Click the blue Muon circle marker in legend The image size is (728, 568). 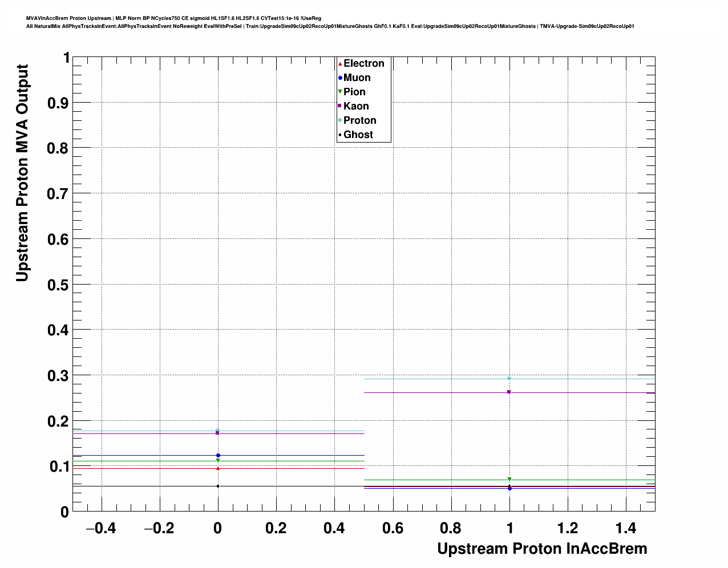[x=340, y=78]
